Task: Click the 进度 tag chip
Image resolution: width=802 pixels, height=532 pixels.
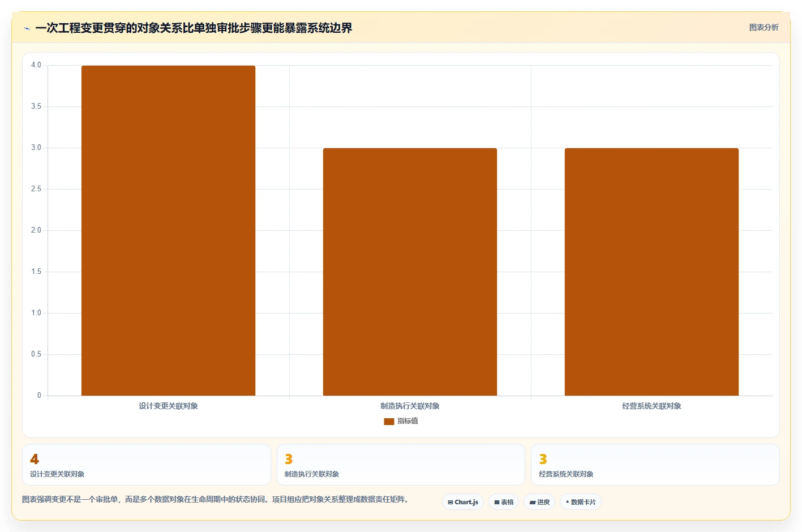Action: click(x=539, y=502)
